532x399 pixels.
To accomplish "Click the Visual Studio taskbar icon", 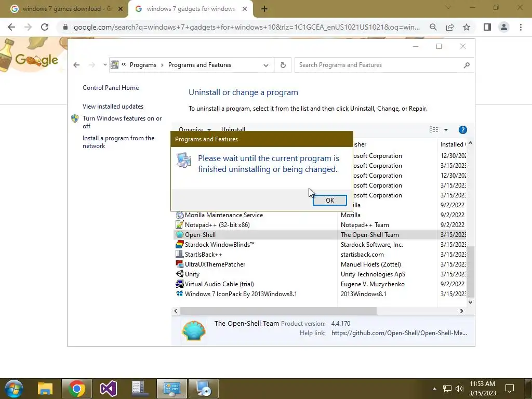I will (109, 389).
